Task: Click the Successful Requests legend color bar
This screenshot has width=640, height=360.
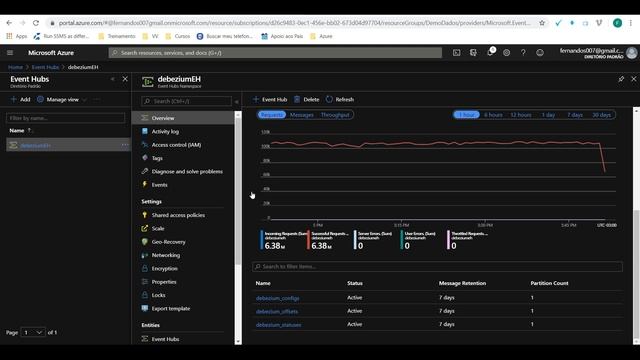Action: (308, 240)
